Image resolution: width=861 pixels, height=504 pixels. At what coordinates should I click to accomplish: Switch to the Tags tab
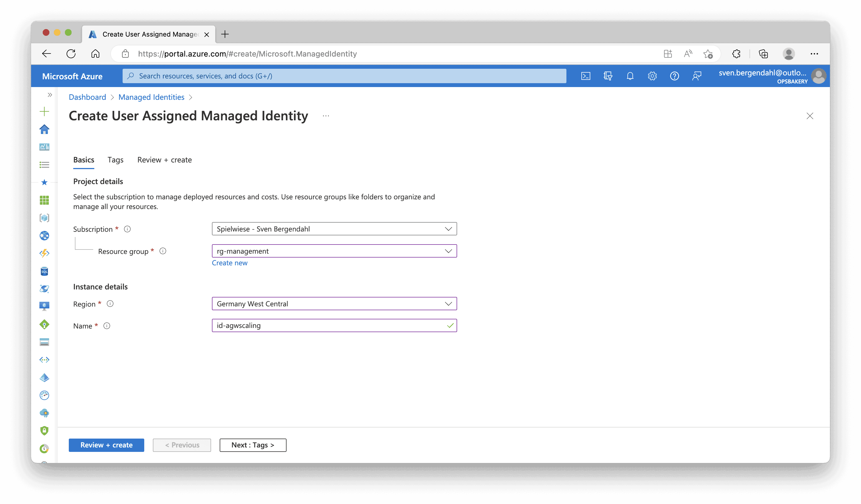pos(115,160)
